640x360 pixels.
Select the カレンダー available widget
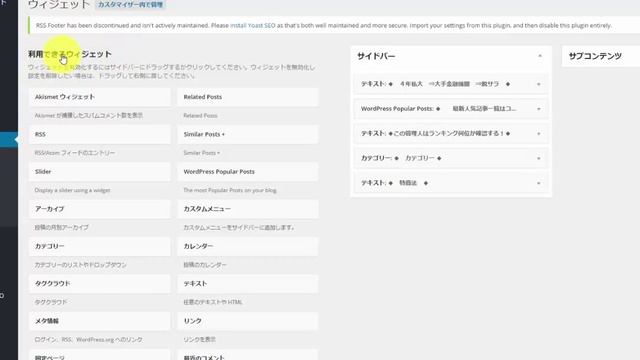click(x=248, y=247)
